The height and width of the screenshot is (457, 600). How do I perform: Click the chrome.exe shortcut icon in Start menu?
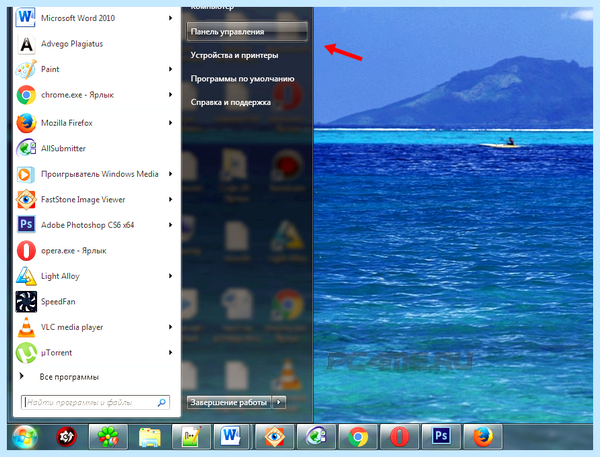point(26,95)
